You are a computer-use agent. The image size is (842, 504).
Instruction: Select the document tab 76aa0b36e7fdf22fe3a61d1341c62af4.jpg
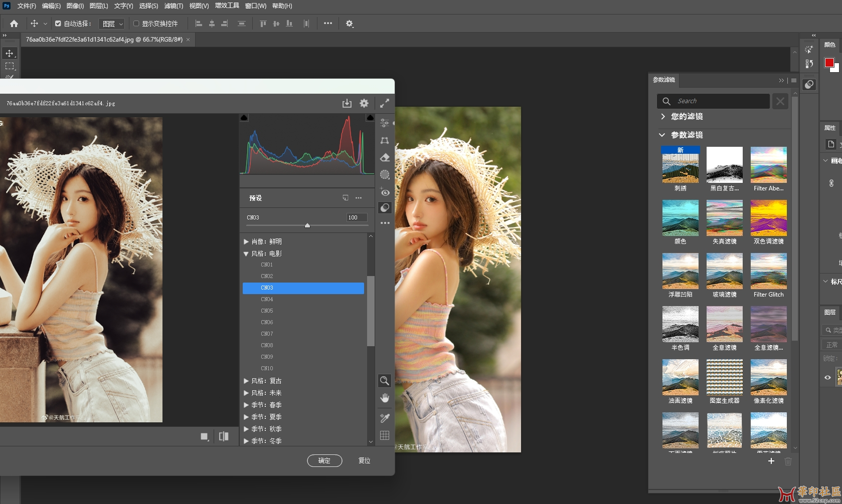coord(104,40)
